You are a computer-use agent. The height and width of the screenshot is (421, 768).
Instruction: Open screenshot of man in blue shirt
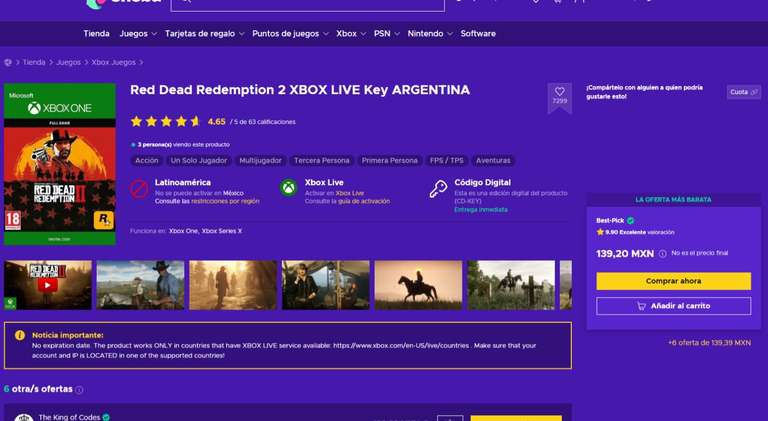click(140, 285)
